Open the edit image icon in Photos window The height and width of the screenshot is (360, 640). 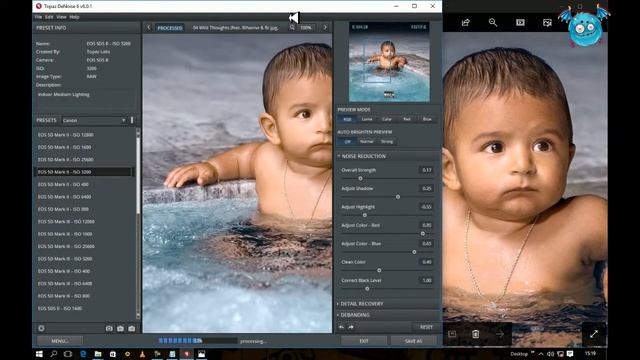(547, 22)
